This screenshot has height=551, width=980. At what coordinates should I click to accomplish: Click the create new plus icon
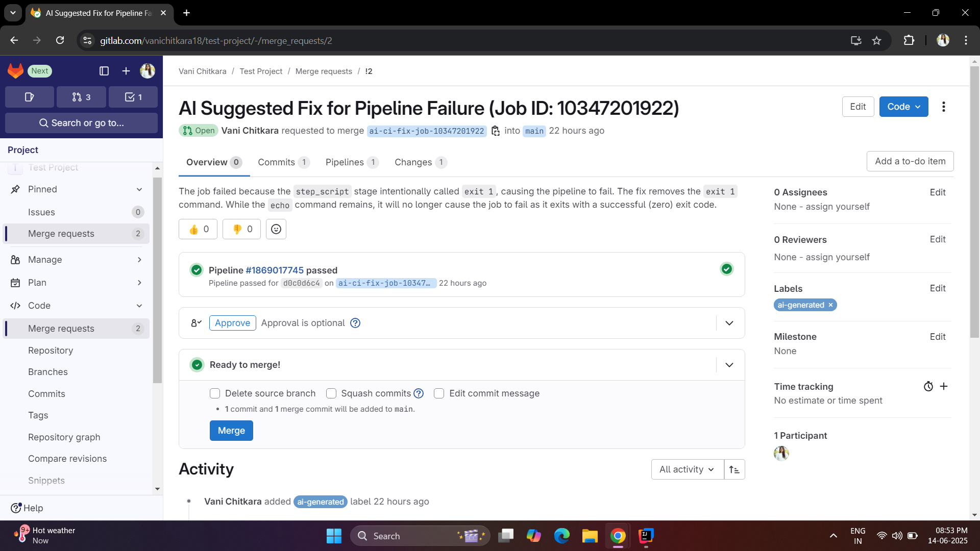tap(126, 71)
